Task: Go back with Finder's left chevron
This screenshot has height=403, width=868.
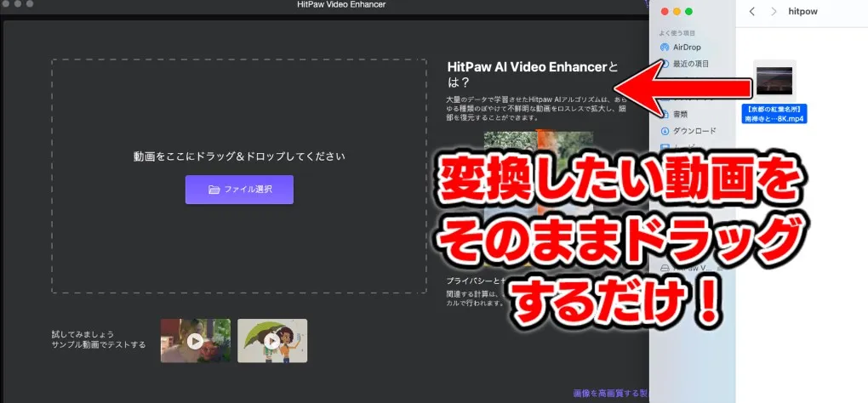Action: [751, 12]
